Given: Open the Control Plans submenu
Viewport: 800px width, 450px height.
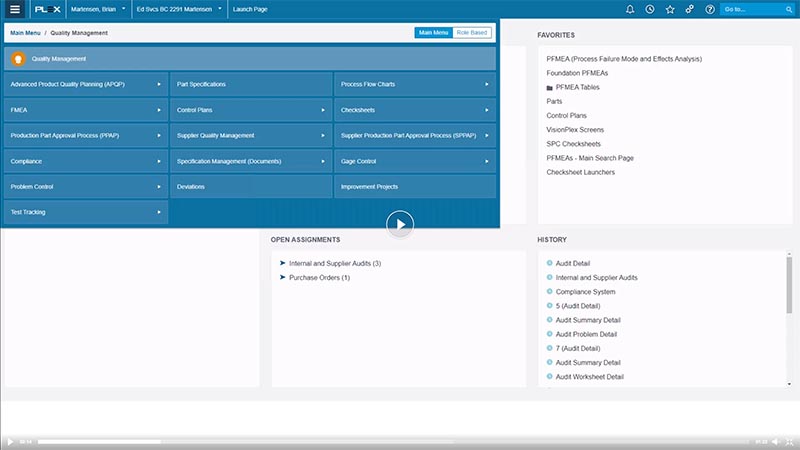Looking at the screenshot, I should tap(251, 110).
